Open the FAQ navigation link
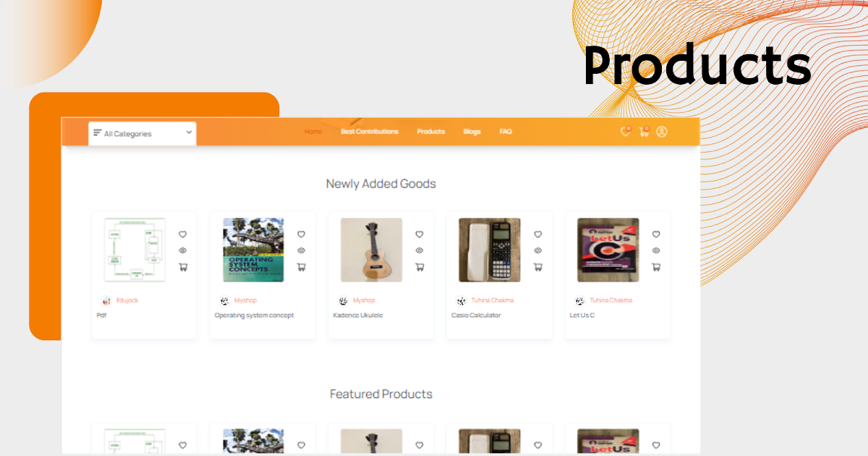 (506, 132)
